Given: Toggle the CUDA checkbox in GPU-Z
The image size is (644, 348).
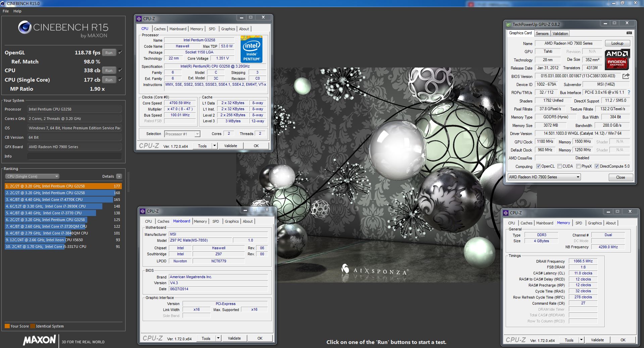Looking at the screenshot, I should tap(559, 166).
